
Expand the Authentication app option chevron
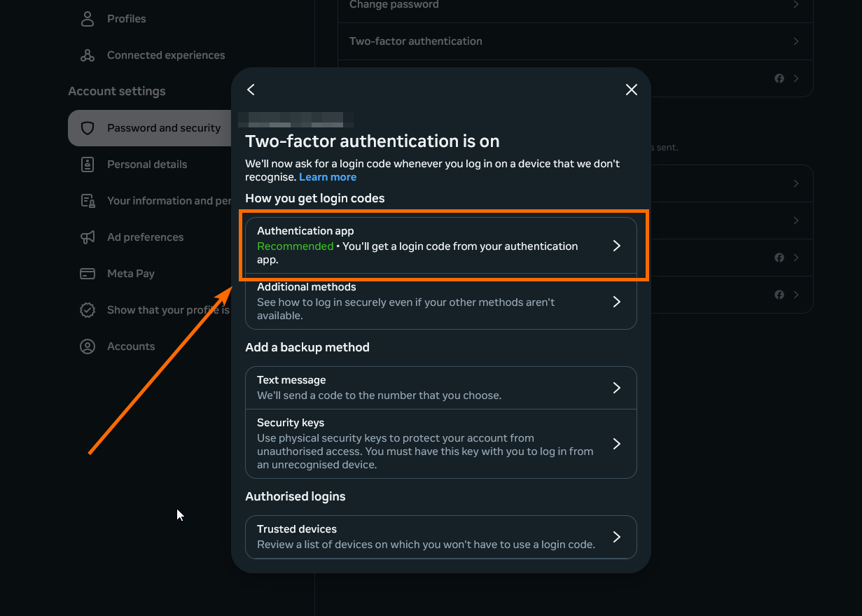616,246
